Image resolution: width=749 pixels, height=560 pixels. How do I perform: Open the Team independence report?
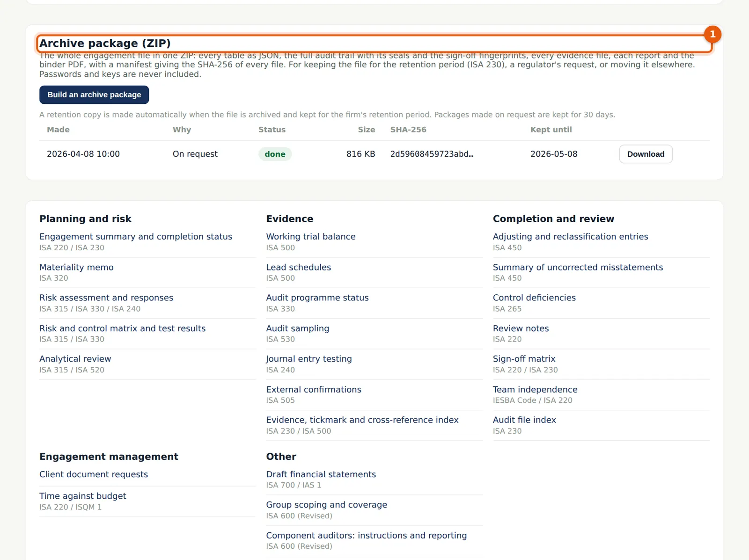535,389
